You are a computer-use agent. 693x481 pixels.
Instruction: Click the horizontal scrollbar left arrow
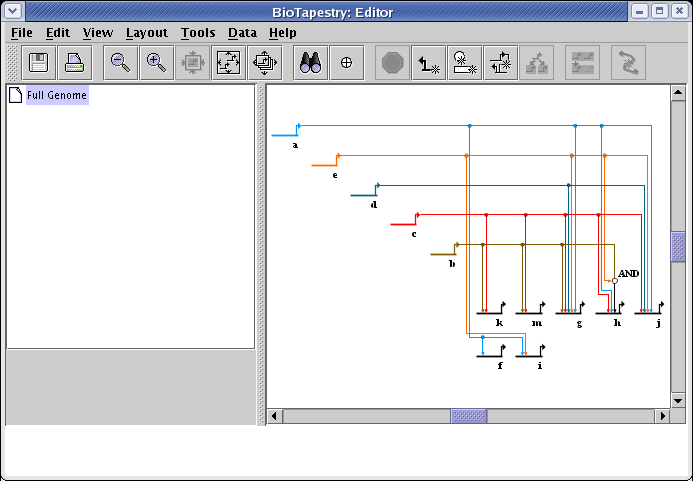coord(275,416)
